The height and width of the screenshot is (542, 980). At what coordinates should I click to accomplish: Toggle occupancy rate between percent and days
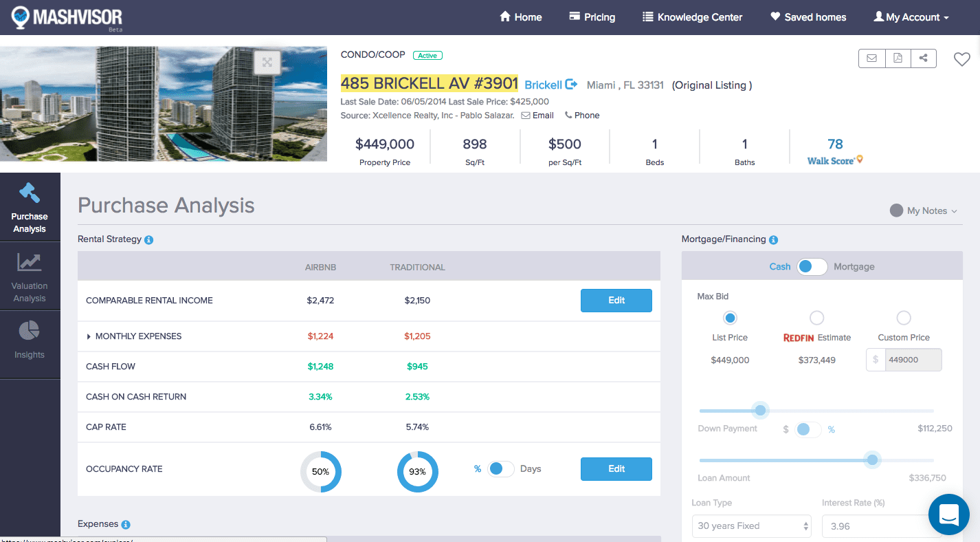coord(500,469)
